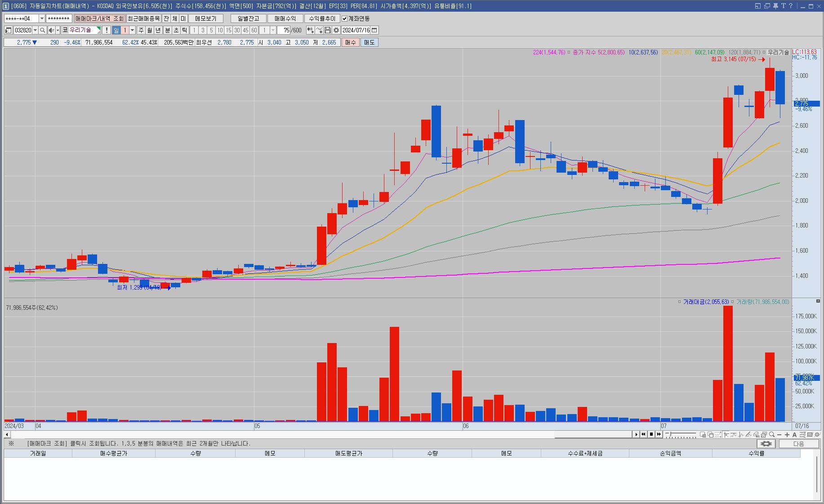824x504 pixels.
Task: Click the 일별잔고 button
Action: pos(249,18)
